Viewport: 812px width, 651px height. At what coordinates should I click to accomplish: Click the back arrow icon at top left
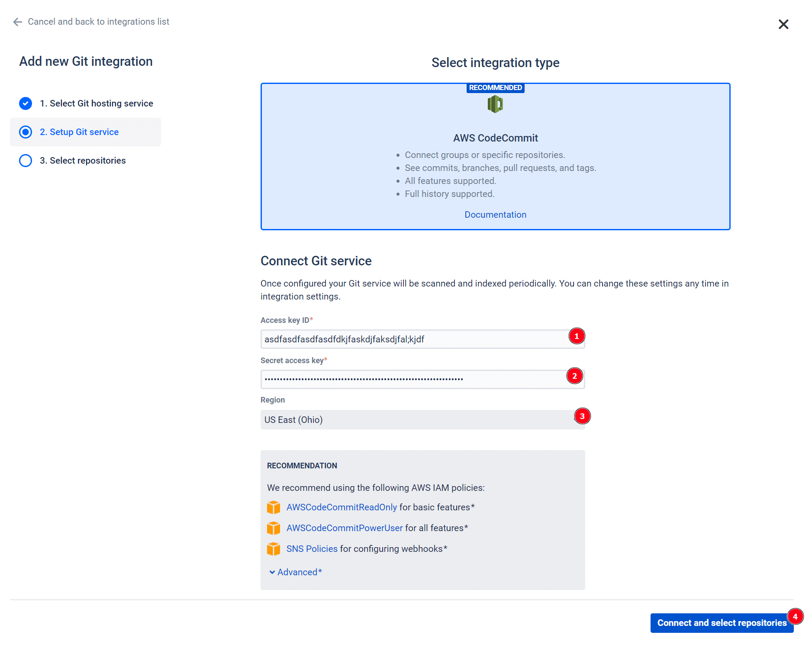coord(17,22)
